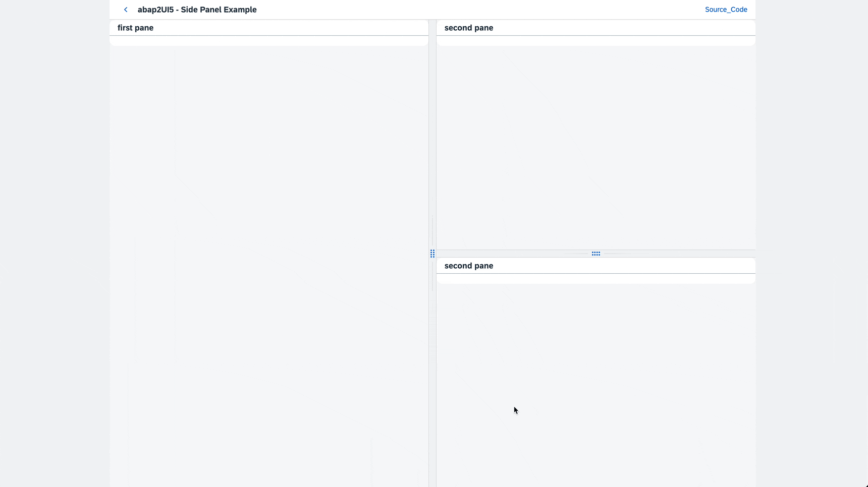Click the horizontal splitter bar left of its grip

pyautogui.click(x=505, y=254)
